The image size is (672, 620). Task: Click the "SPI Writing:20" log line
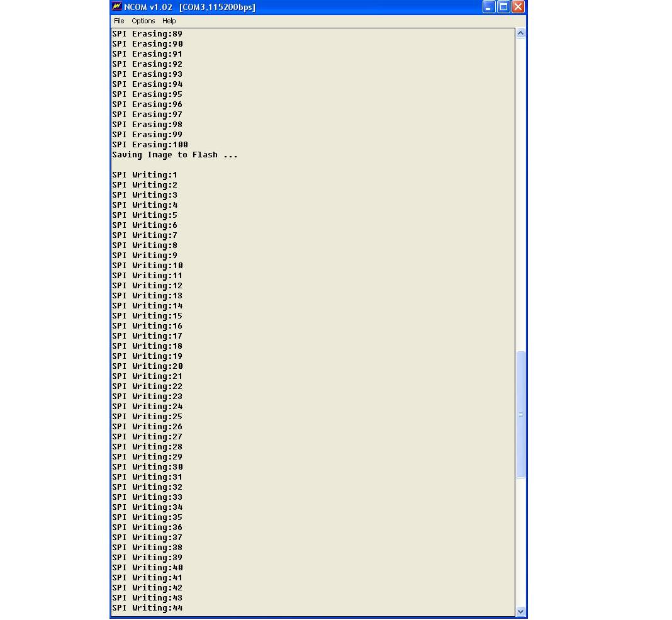pyautogui.click(x=147, y=366)
